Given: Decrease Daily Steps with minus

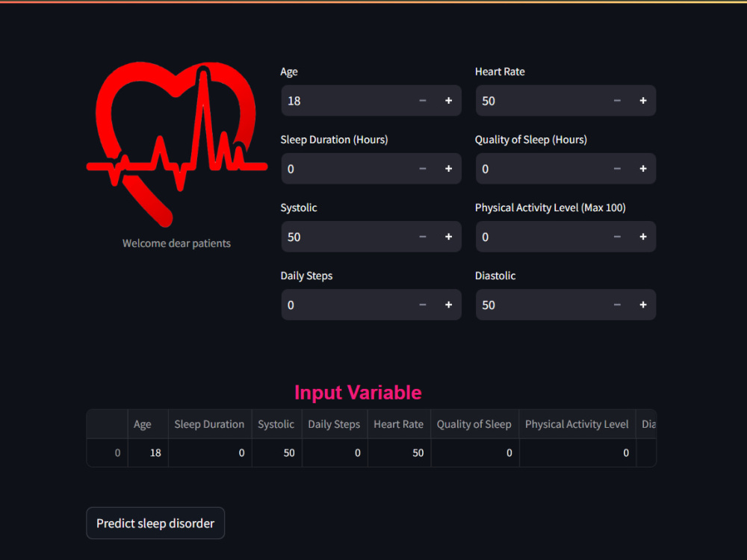Looking at the screenshot, I should [423, 305].
